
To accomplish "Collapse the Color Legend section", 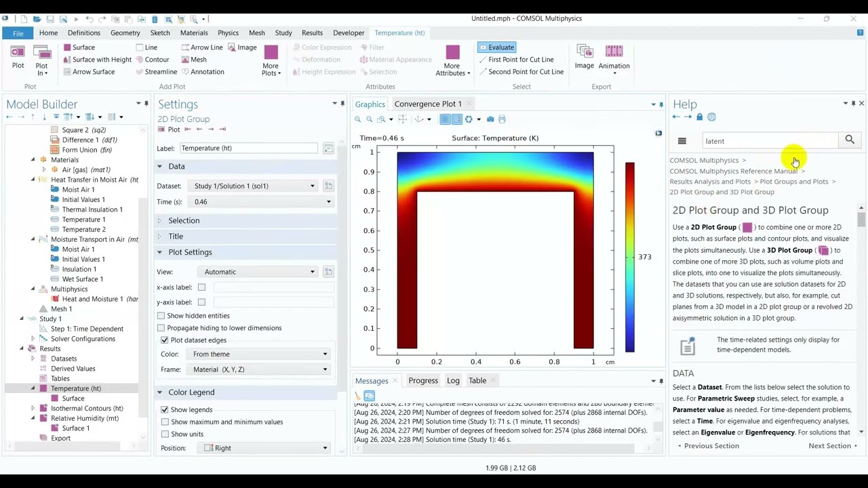I will [191, 392].
